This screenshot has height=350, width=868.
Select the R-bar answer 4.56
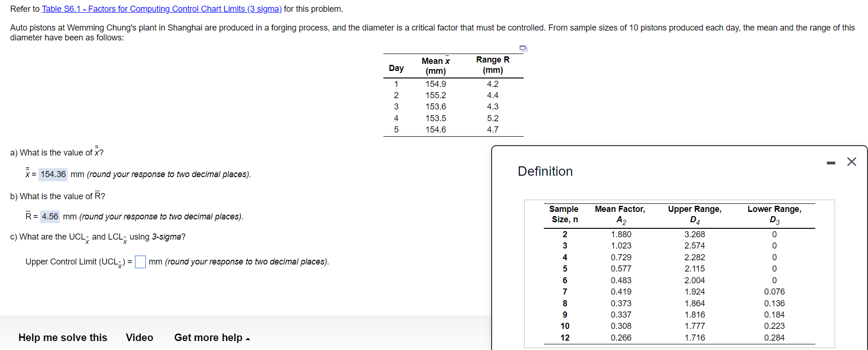point(50,217)
